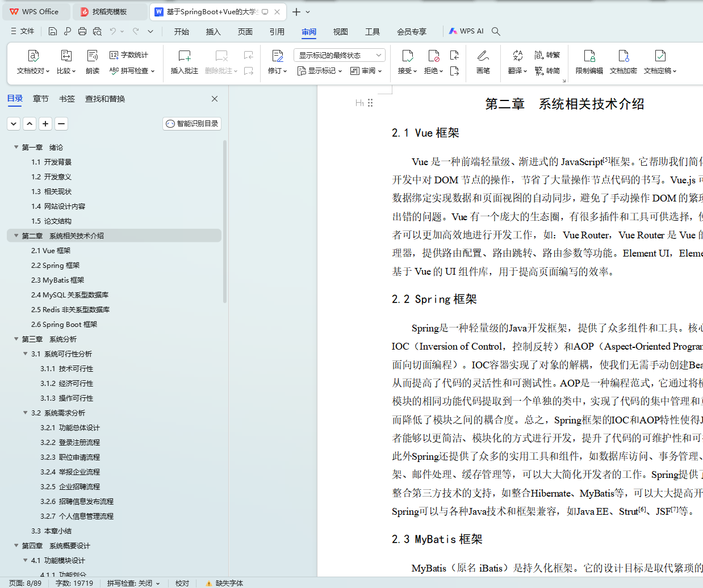Viewport: 703px width, 588px height.
Task: Click the 翻译 translate icon
Action: pos(517,56)
